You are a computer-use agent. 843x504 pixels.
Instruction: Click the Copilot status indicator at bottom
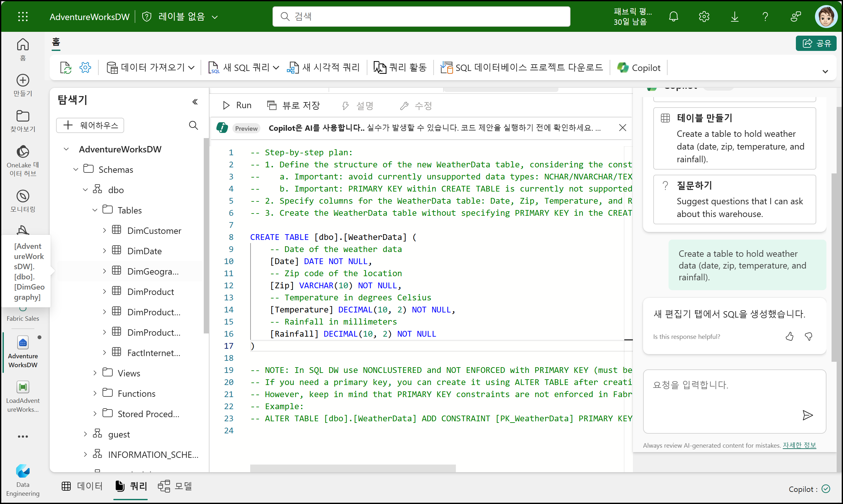809,489
